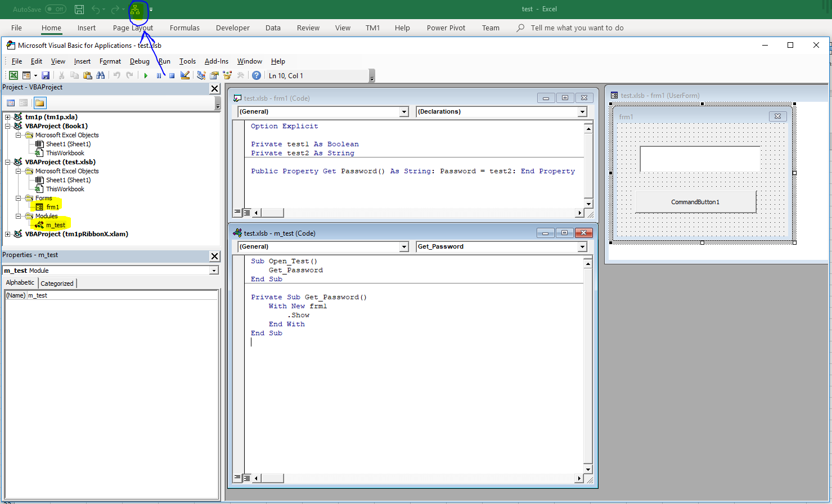This screenshot has width=832, height=504.
Task: Open the Tools menu in VBA editor
Action: pos(187,61)
